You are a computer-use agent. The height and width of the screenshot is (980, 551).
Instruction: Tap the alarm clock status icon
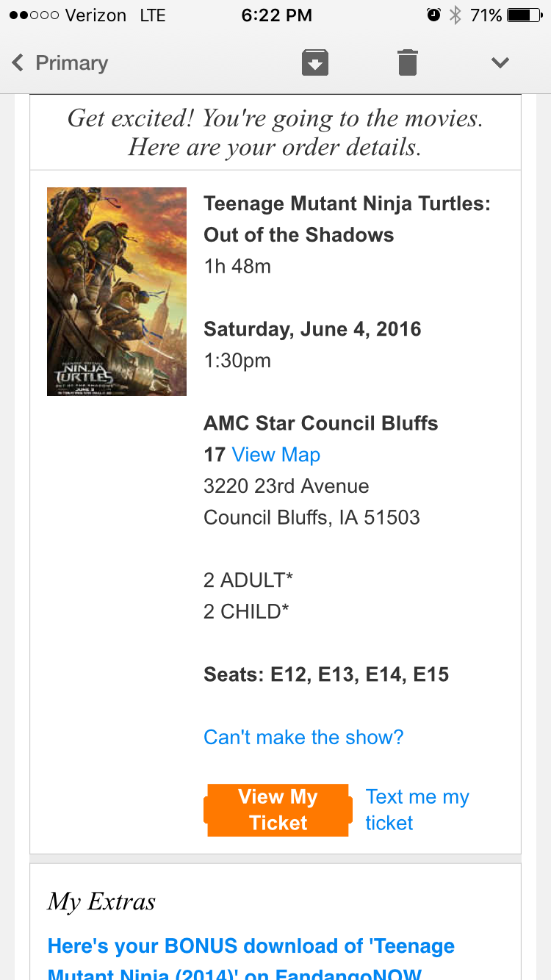pyautogui.click(x=433, y=15)
